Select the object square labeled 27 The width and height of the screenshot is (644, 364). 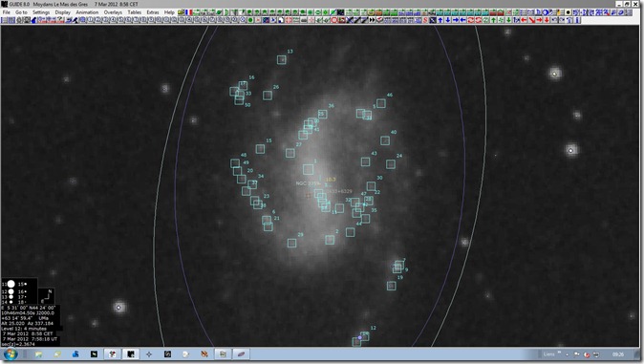290,153
